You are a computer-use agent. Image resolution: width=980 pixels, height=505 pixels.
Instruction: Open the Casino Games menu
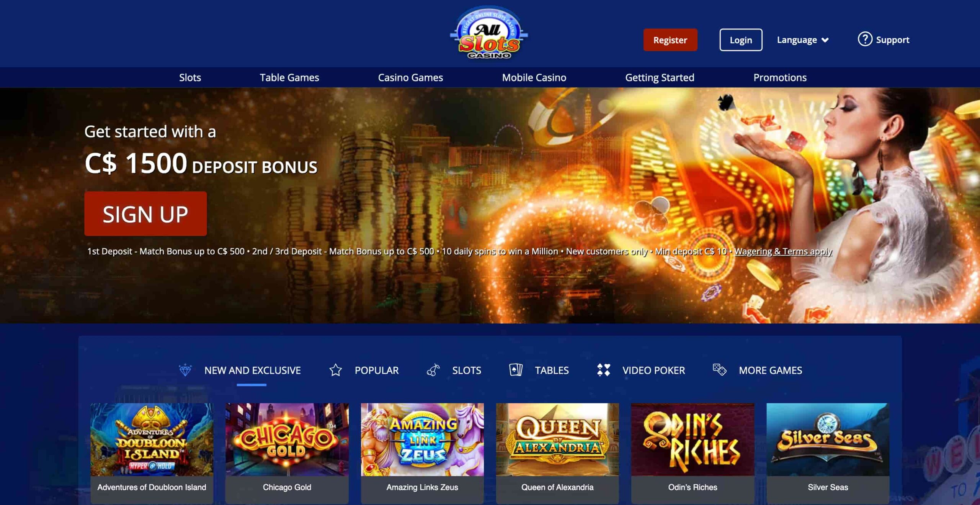410,77
